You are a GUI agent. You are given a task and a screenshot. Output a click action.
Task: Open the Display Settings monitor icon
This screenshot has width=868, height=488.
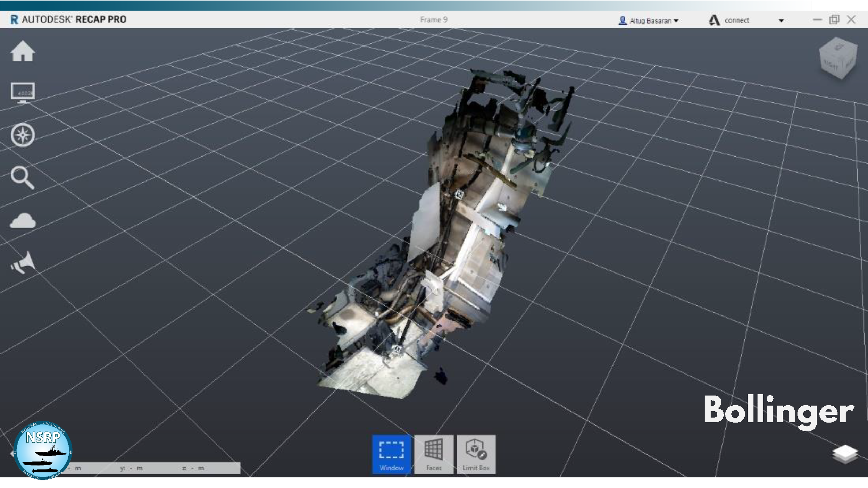pyautogui.click(x=23, y=93)
